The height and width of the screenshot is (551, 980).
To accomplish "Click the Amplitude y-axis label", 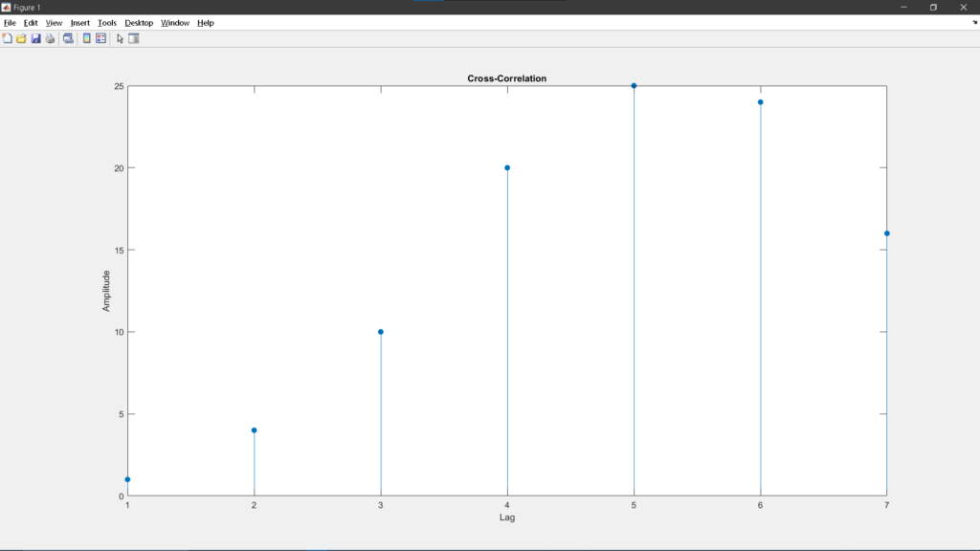I will click(106, 291).
